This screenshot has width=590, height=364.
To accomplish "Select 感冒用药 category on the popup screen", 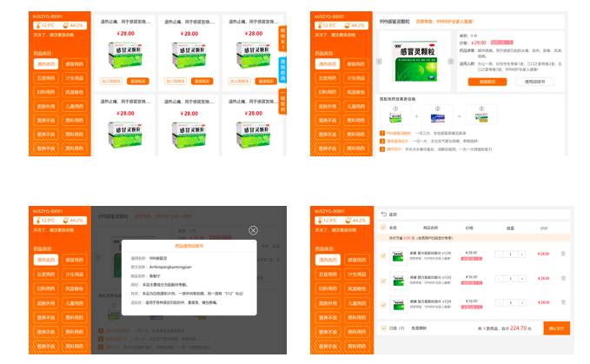I will pos(75,260).
